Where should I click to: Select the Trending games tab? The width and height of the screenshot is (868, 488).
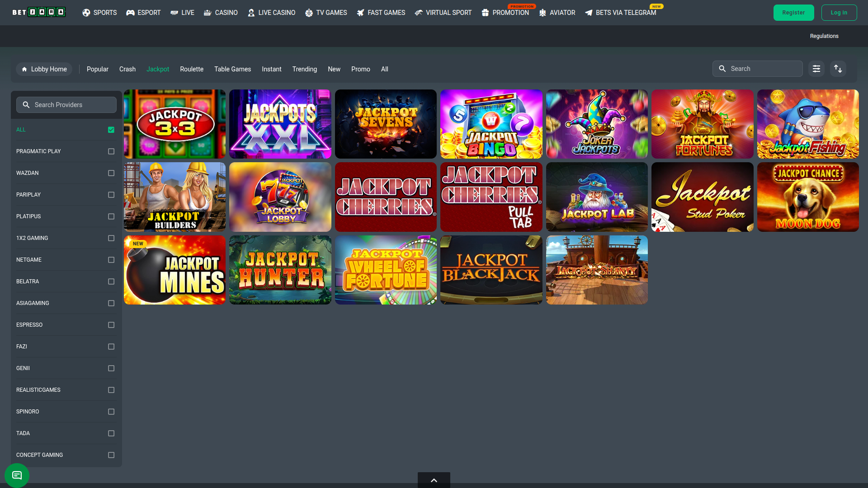point(304,69)
